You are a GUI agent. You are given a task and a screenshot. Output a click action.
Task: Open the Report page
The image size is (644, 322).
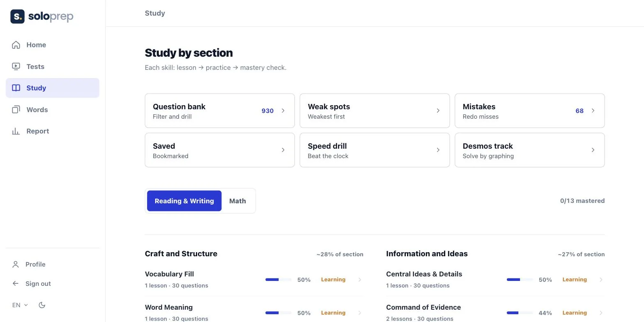53,131
